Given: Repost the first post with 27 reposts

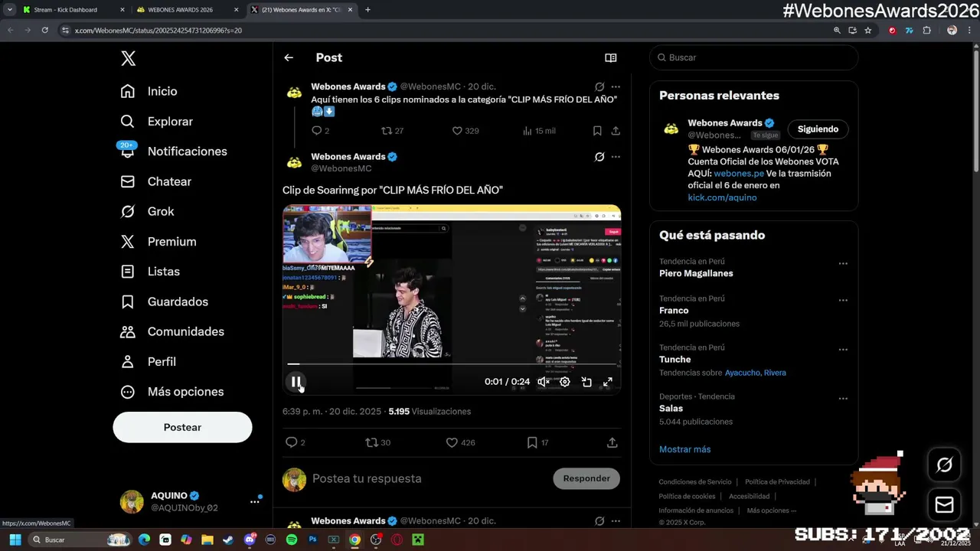Looking at the screenshot, I should (x=387, y=131).
